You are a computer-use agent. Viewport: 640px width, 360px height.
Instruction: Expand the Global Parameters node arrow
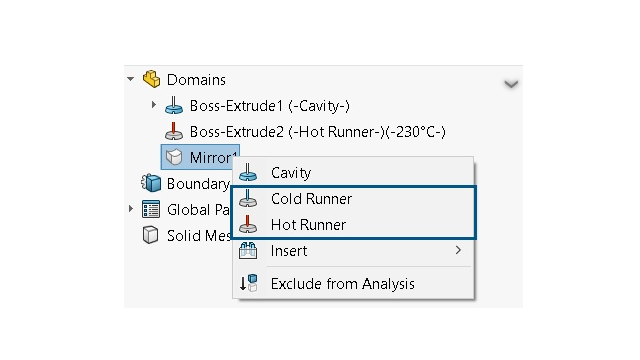pos(131,209)
